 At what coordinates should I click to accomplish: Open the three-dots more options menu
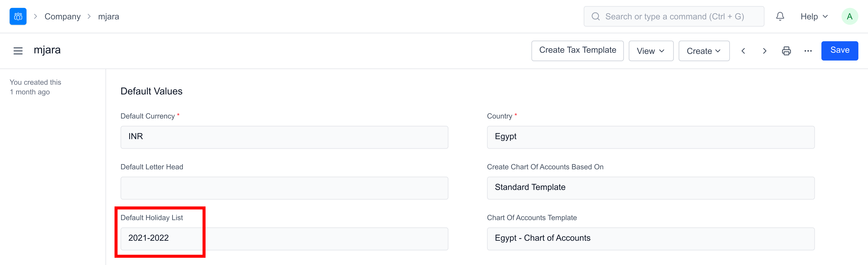pyautogui.click(x=808, y=51)
